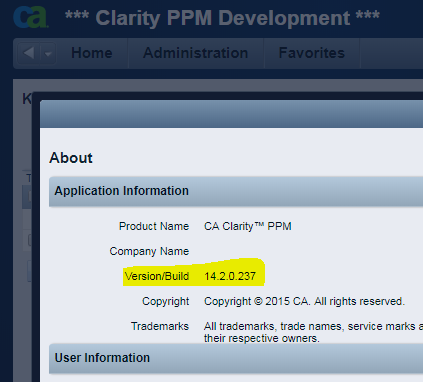Click the Application Information section header

tap(236, 192)
